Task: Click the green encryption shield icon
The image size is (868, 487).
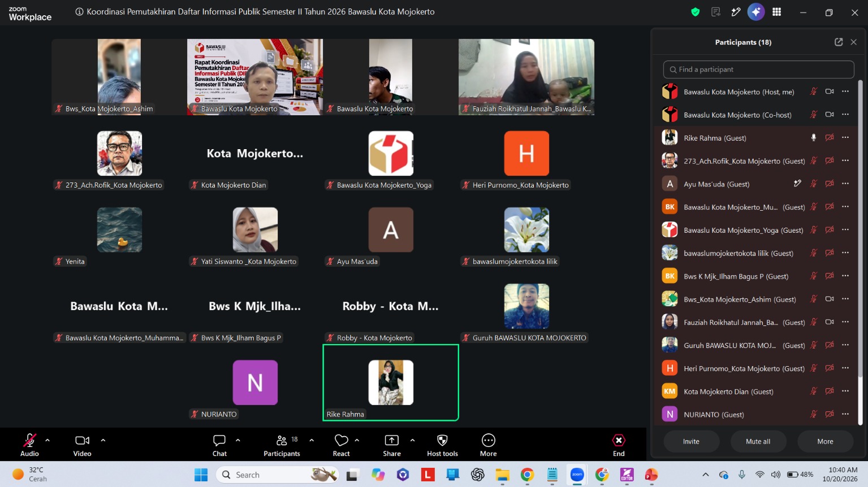Action: [696, 12]
